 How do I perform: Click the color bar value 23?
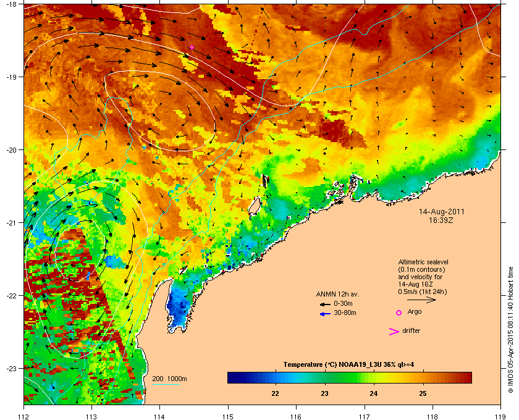(324, 393)
